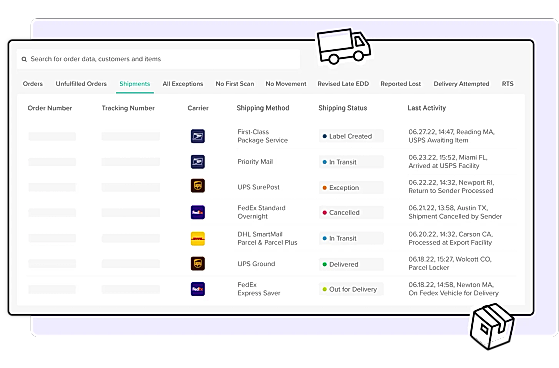Open the Reported Lost tab
559x368 pixels.
click(400, 84)
